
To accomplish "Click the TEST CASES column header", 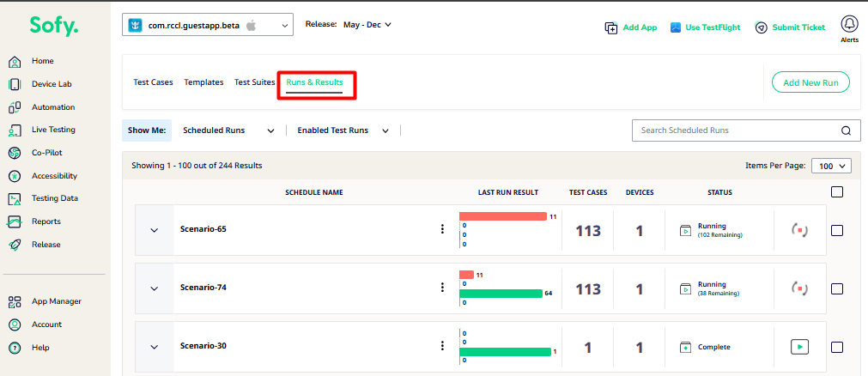I will coord(588,192).
